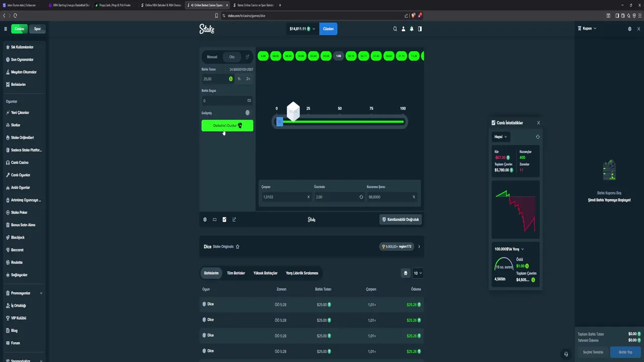Select the Bahislerim tab
The width and height of the screenshot is (644, 362).
tap(211, 273)
